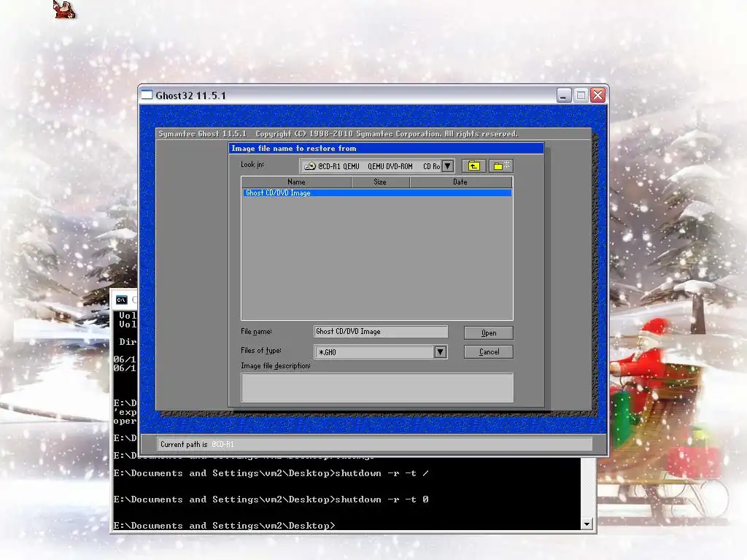Go up one folder level icon
The width and height of the screenshot is (747, 560).
point(473,166)
